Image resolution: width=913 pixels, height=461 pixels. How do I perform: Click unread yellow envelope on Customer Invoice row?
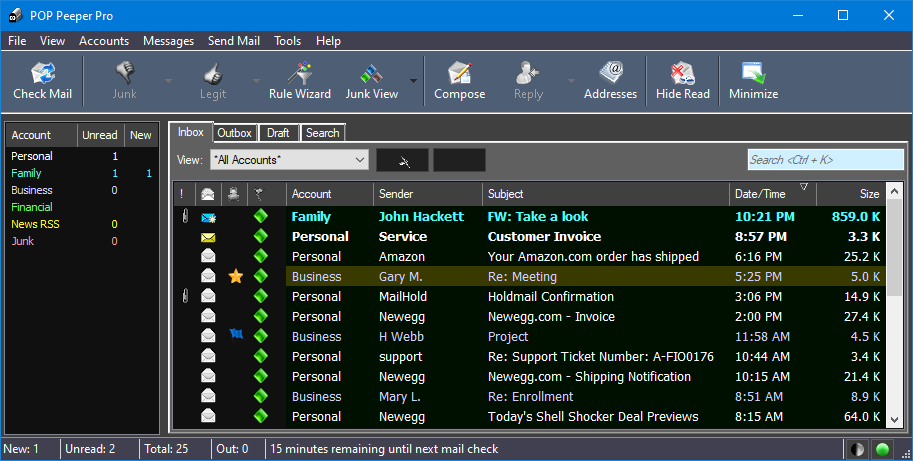208,237
